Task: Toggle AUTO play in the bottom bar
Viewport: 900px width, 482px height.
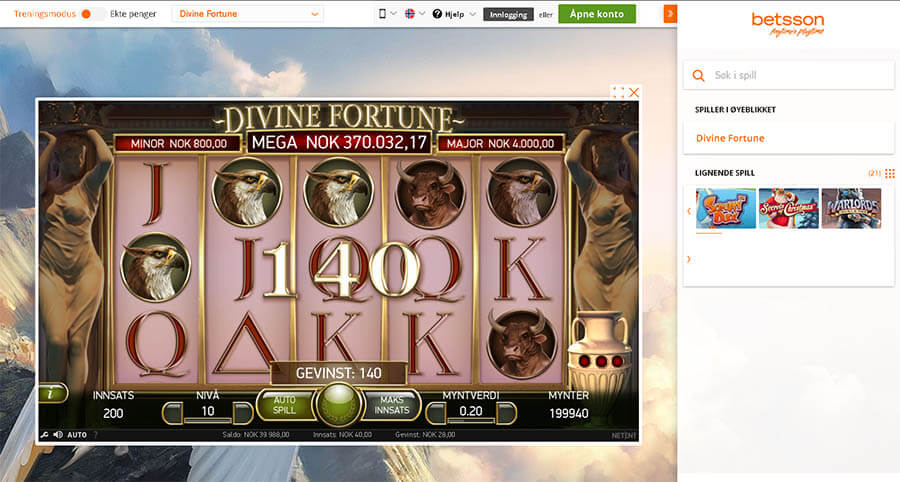Action: pos(77,435)
